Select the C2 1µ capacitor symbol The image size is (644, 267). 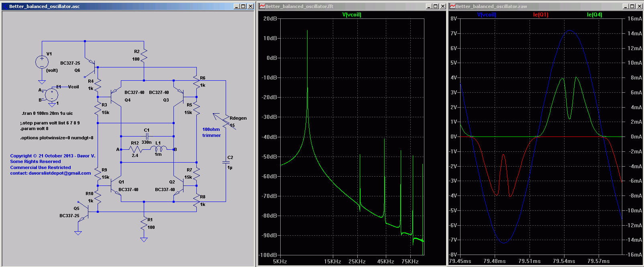[x=226, y=162]
